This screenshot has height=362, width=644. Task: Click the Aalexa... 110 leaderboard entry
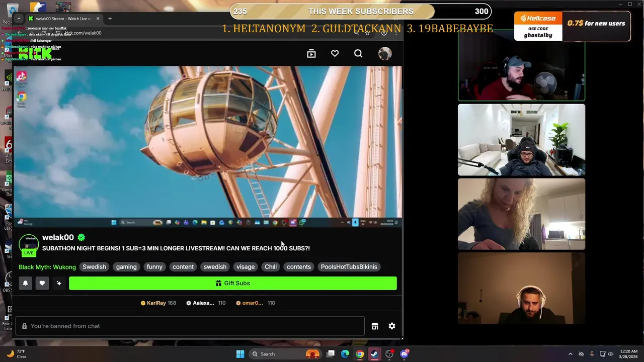[206, 303]
